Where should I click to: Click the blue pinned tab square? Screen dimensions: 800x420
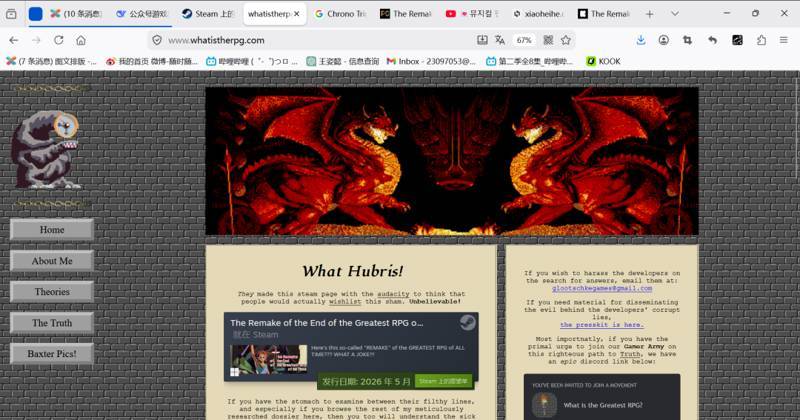tap(35, 14)
